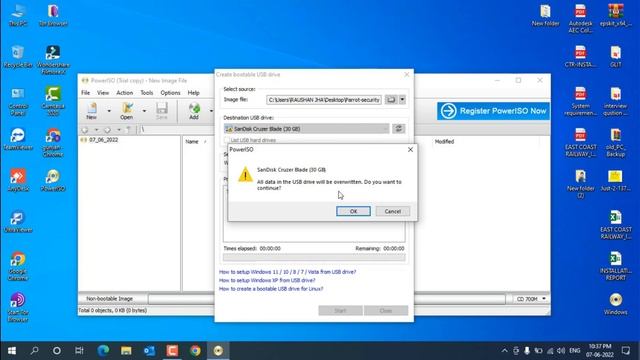Open Google Chrome desktop icon
This screenshot has height=360, width=640.
(x=18, y=266)
